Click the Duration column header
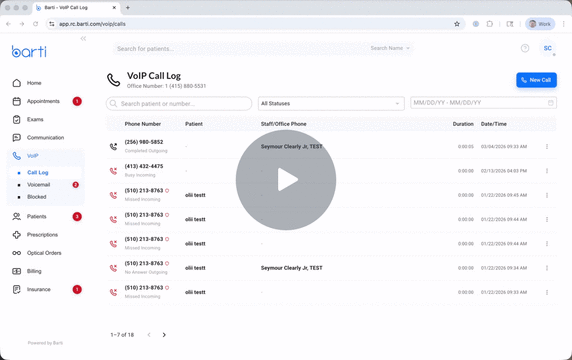Viewport: 572px width, 360px height. tap(463, 124)
